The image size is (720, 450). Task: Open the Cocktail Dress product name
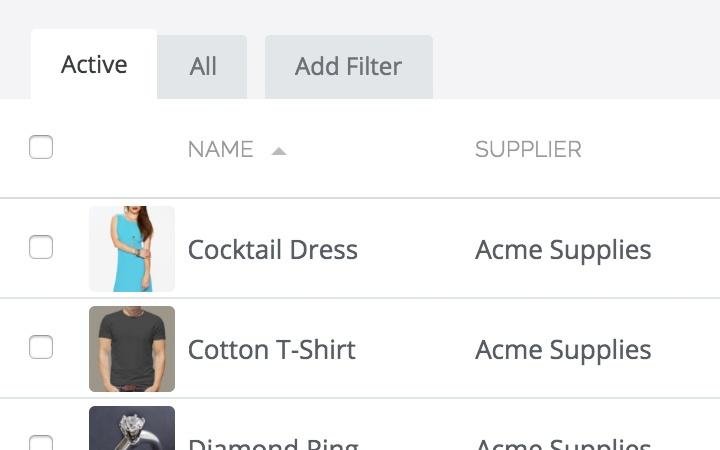273,250
